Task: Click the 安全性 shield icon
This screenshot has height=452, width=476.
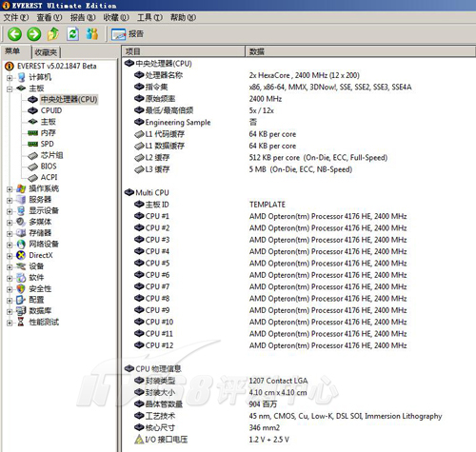Action: pyautogui.click(x=21, y=289)
